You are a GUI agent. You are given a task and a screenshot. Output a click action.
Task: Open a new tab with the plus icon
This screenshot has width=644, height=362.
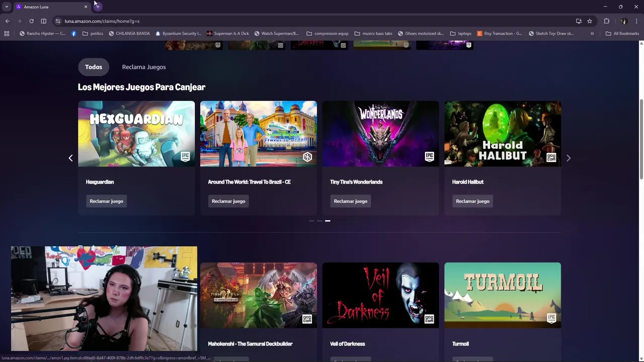pyautogui.click(x=98, y=7)
